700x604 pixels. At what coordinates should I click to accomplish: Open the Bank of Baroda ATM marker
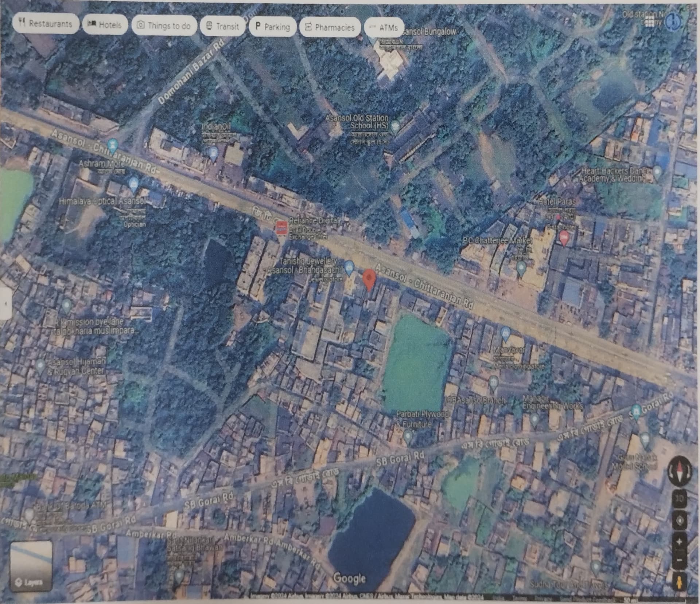pos(29,515)
